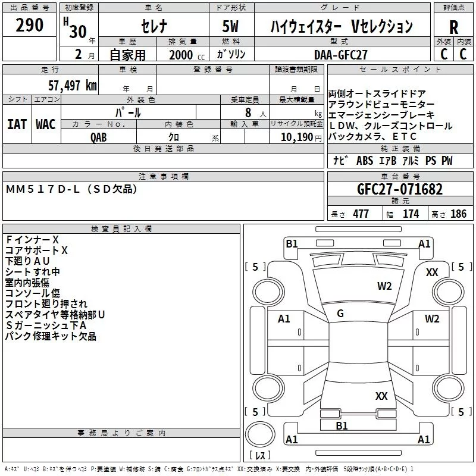This screenshot has width=476, height=476.
Task: Select the B1 mark on the front bumper
Action: pyautogui.click(x=292, y=244)
